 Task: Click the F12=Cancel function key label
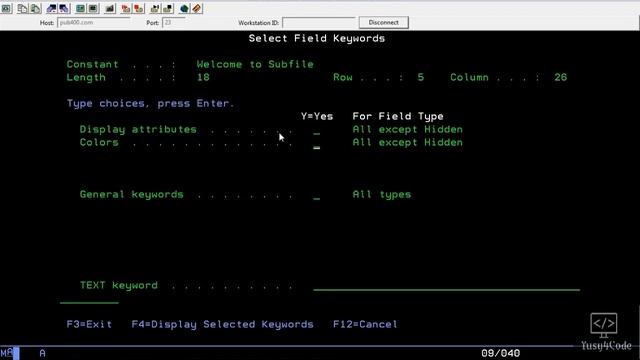pyautogui.click(x=365, y=324)
